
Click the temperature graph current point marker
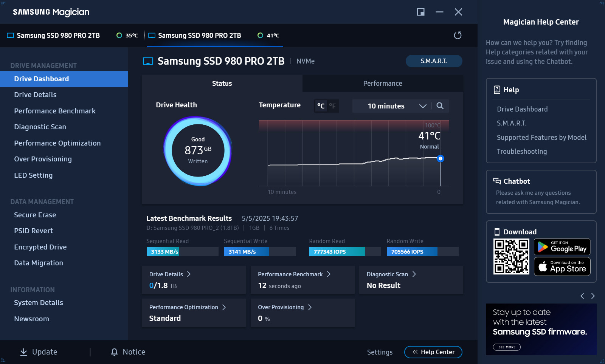pos(440,158)
